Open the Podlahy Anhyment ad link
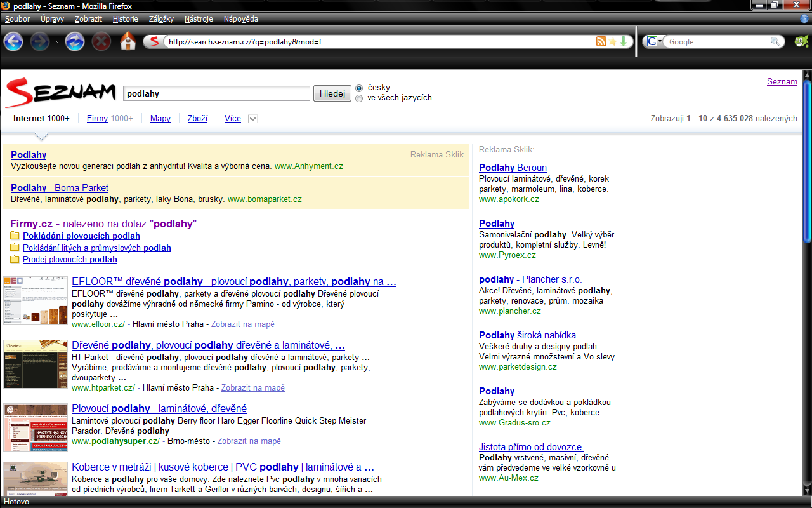This screenshot has height=508, width=812. tap(29, 155)
